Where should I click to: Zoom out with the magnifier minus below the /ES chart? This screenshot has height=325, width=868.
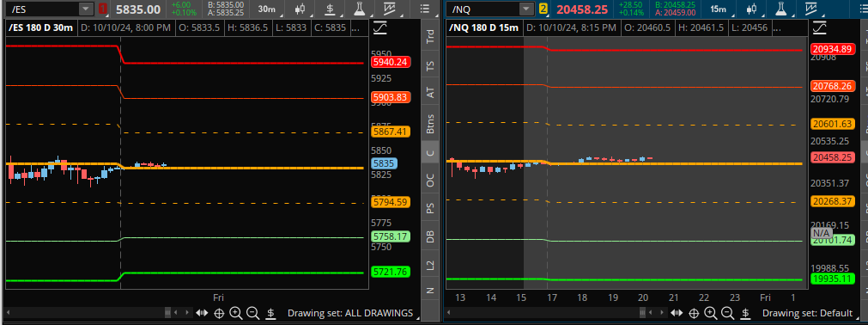[253, 313]
